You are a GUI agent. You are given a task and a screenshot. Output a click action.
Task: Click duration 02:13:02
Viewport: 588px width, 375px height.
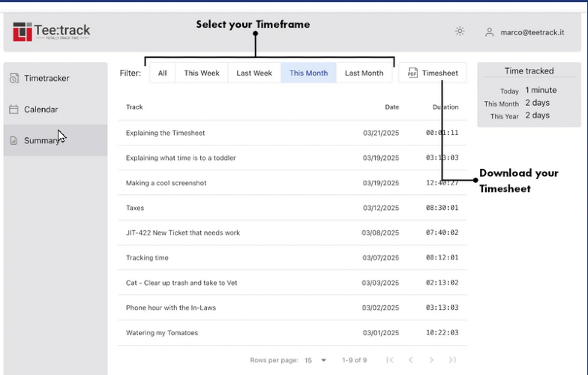coord(442,282)
